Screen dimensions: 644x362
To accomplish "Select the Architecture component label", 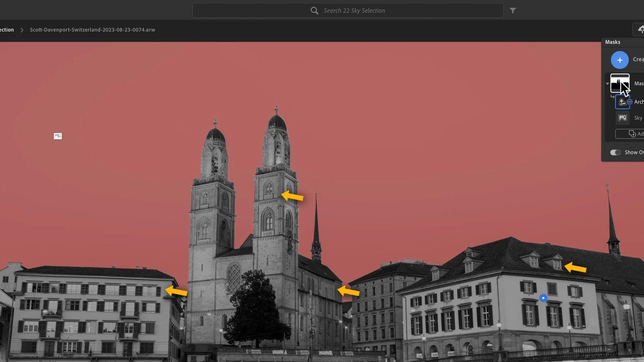I will [639, 102].
